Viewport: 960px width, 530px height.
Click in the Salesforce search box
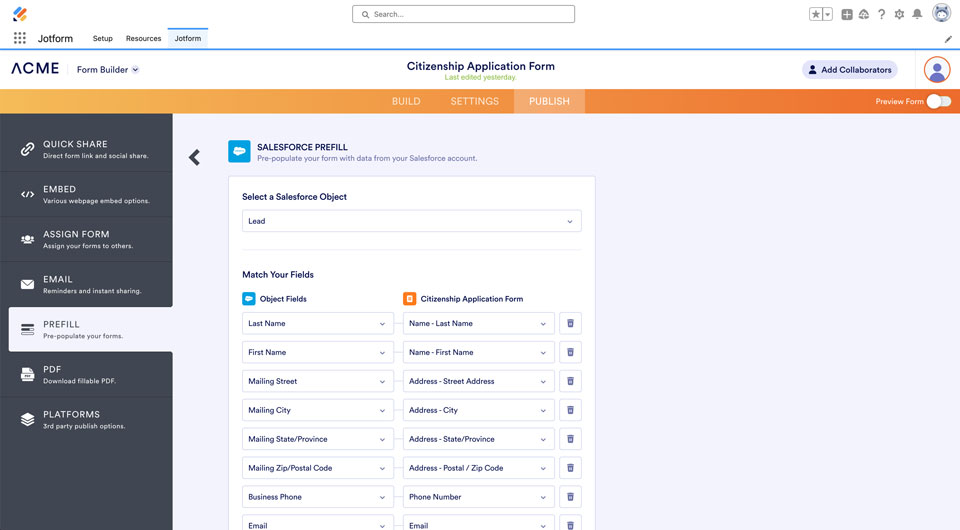tap(463, 14)
